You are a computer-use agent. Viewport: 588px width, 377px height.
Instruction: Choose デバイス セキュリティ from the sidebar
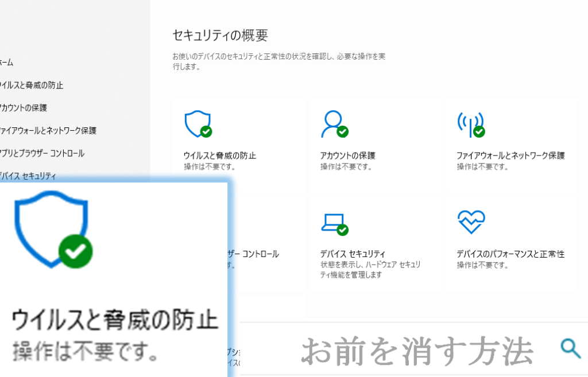28,176
